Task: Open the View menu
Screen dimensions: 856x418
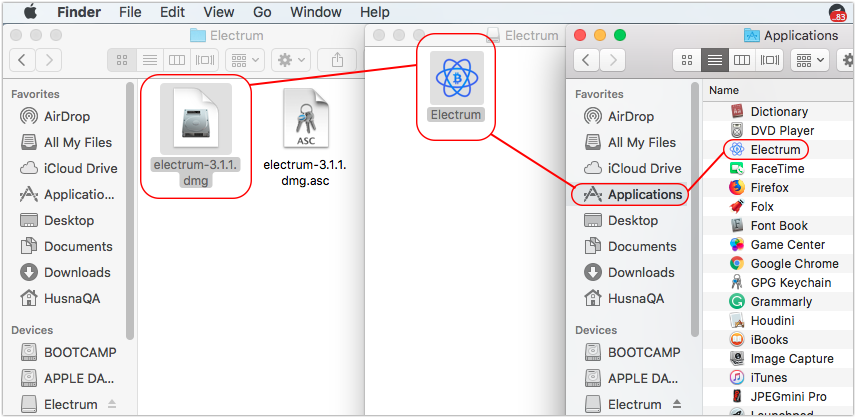Action: 218,12
